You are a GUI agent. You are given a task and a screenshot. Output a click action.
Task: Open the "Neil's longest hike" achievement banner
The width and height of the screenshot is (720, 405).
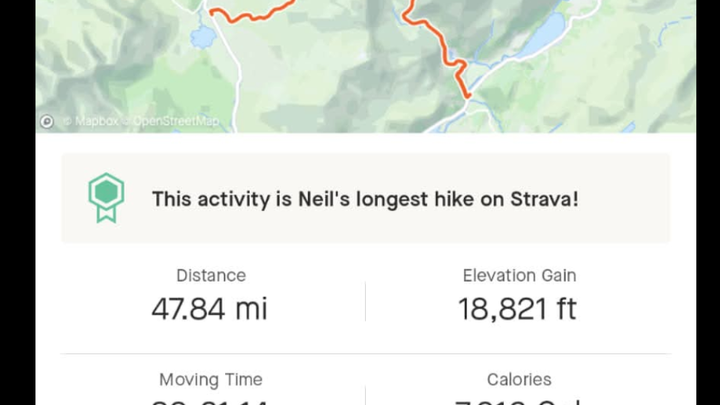[365, 198]
